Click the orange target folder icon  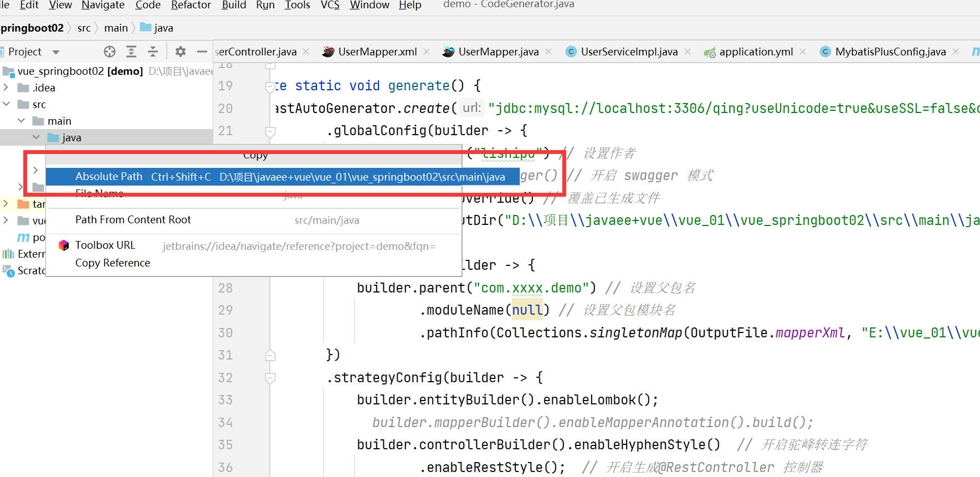(23, 204)
